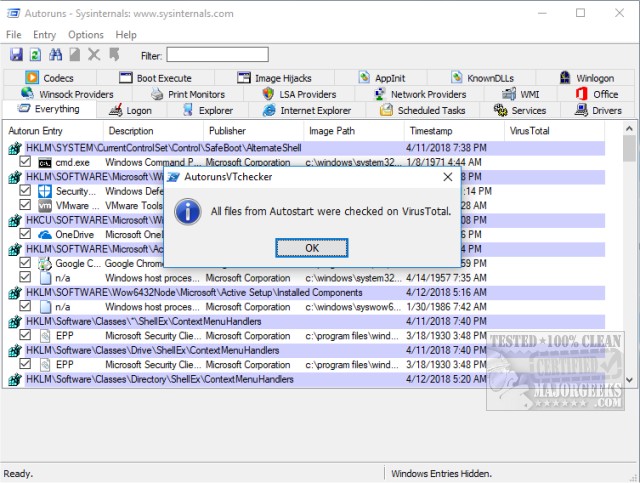Click the OneDrive cloud icon
This screenshot has height=483, width=640.
[x=45, y=235]
